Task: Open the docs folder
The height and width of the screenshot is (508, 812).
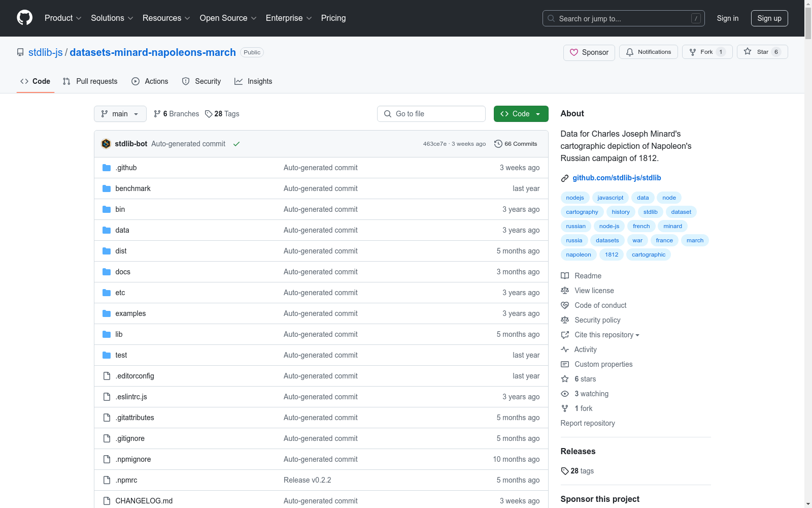Action: coord(123,272)
